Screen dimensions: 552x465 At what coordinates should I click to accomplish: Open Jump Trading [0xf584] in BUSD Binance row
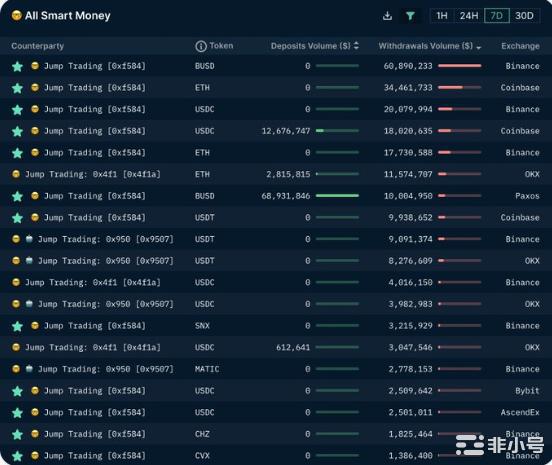tap(95, 66)
